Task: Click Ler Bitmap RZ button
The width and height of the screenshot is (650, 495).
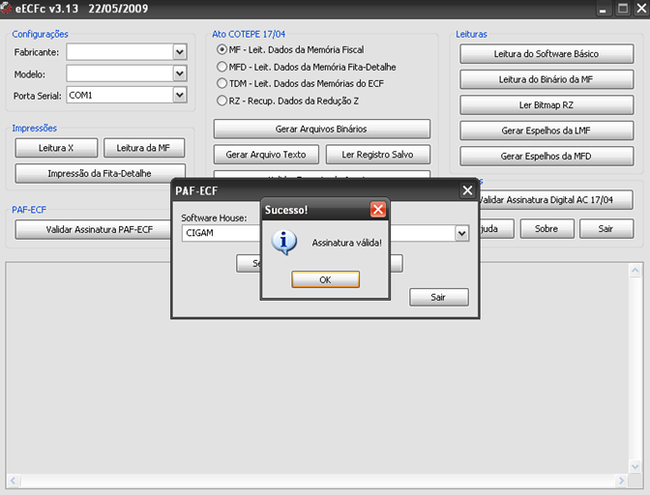Action: [546, 105]
